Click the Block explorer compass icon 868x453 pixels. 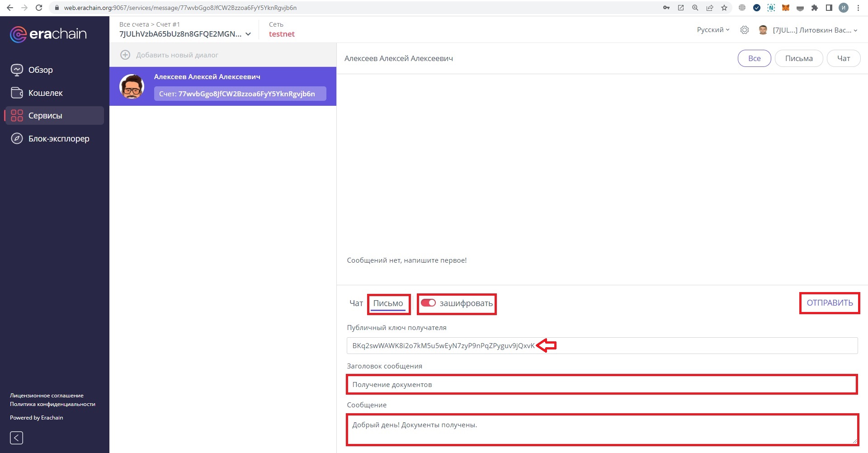tap(17, 138)
